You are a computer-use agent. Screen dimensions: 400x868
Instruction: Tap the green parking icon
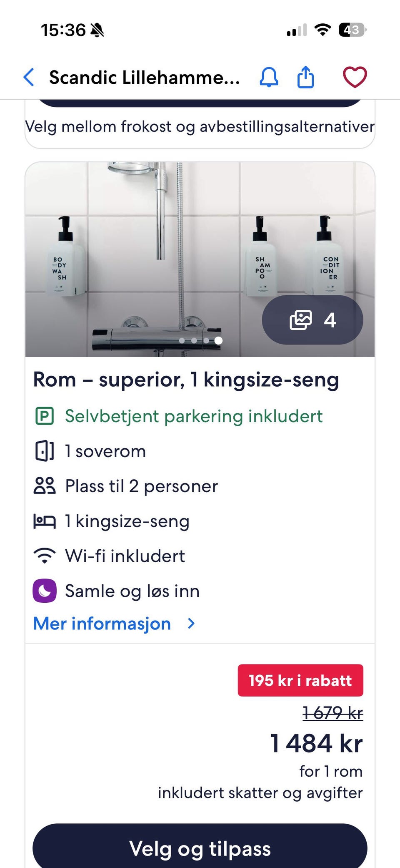(45, 416)
